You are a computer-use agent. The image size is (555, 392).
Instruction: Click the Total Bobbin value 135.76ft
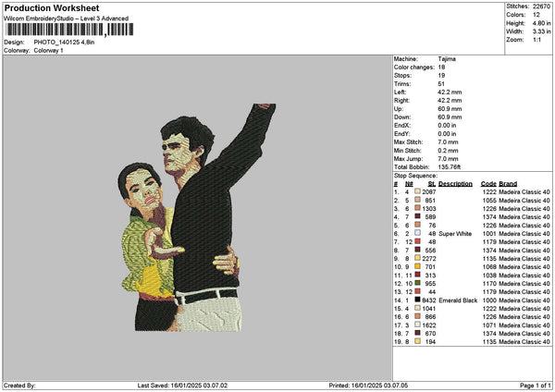click(x=449, y=167)
